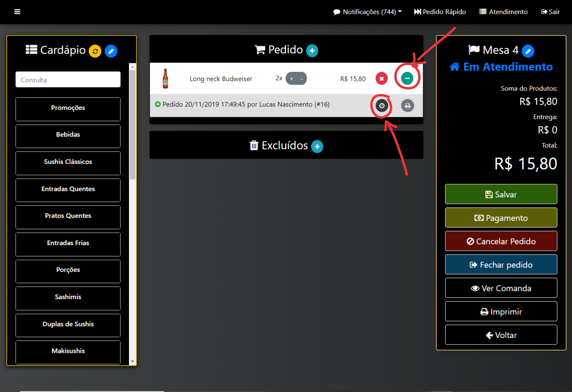Edit Mesa 4 with pencil icon
Screen dimensions: 572x392
pyautogui.click(x=528, y=51)
